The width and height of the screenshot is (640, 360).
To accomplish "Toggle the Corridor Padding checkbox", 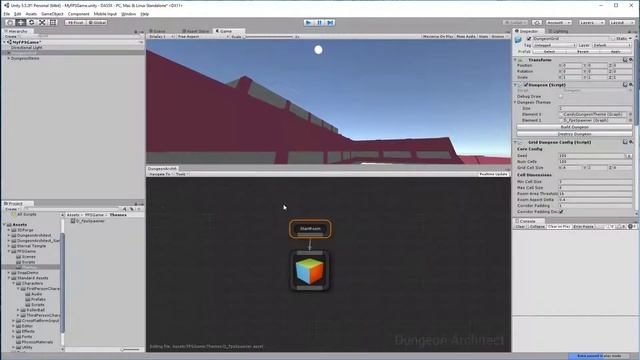I will 562,212.
